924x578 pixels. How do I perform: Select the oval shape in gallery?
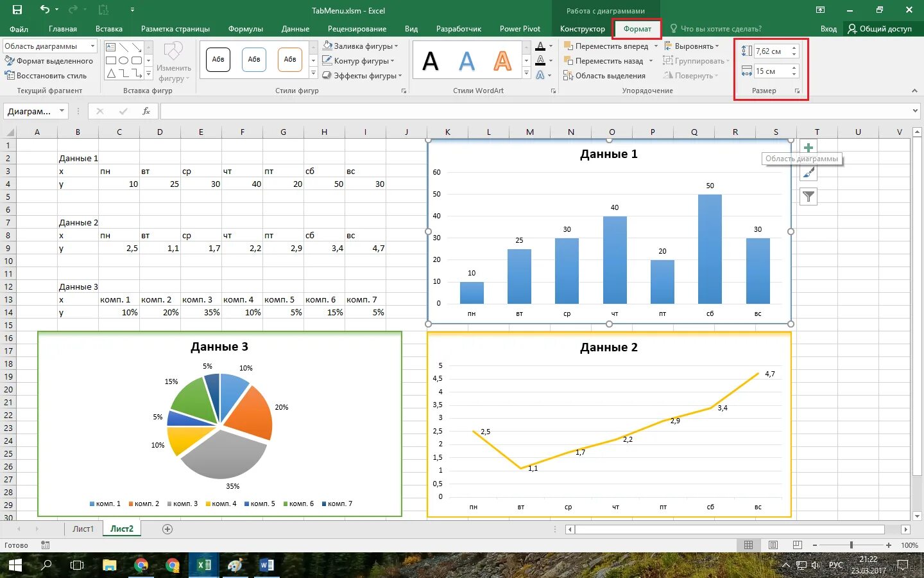[x=124, y=60]
